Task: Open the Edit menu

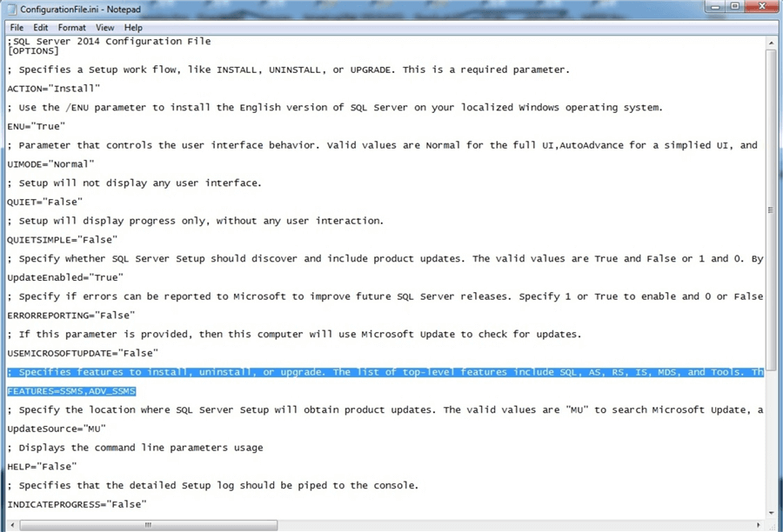Action: [40, 28]
